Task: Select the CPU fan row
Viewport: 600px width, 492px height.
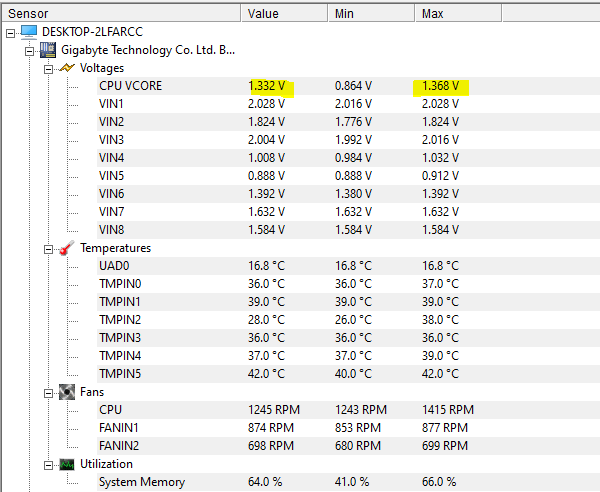Action: 348,410
